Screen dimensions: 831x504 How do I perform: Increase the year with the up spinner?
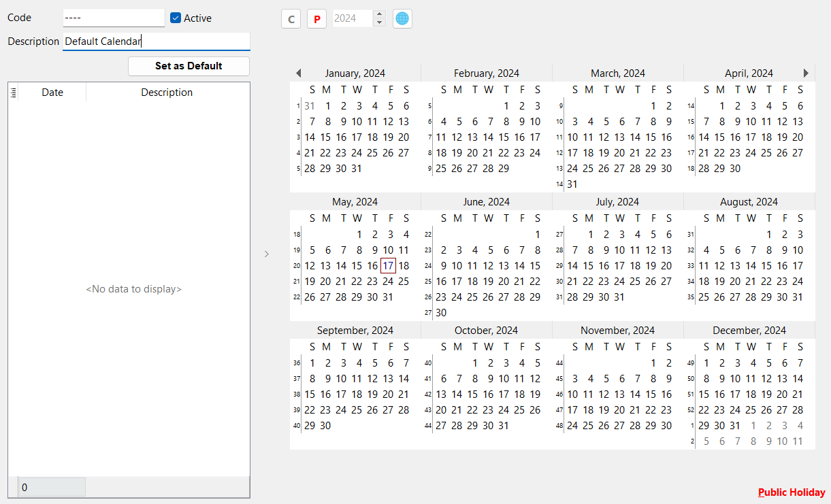pyautogui.click(x=380, y=14)
